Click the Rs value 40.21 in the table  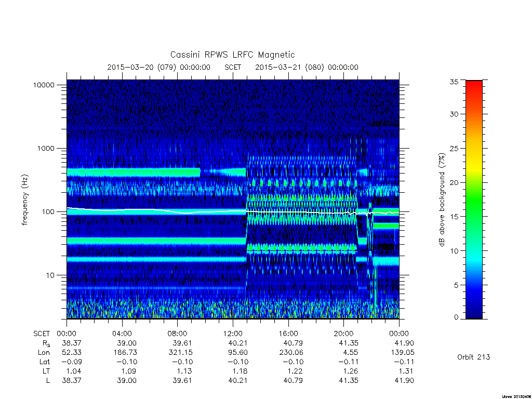[238, 343]
